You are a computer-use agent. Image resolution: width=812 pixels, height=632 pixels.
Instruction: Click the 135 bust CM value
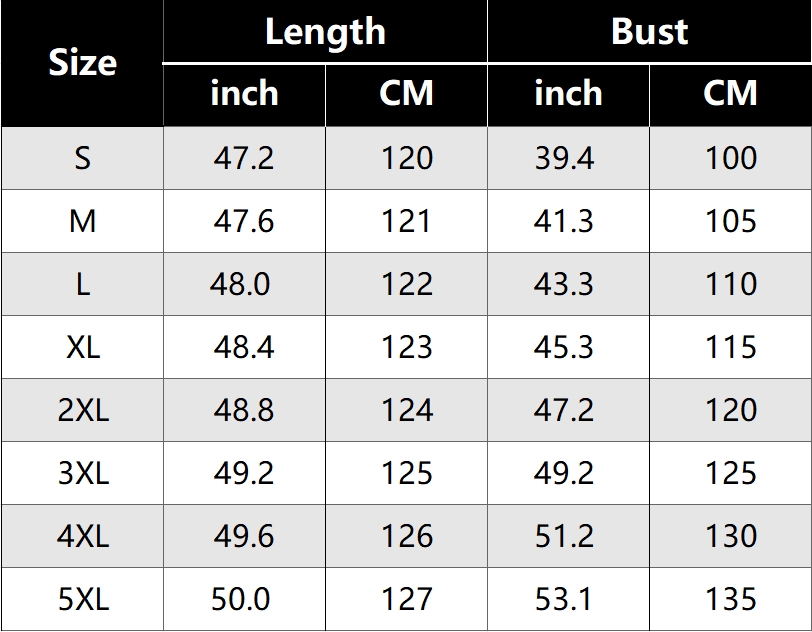pos(731,599)
